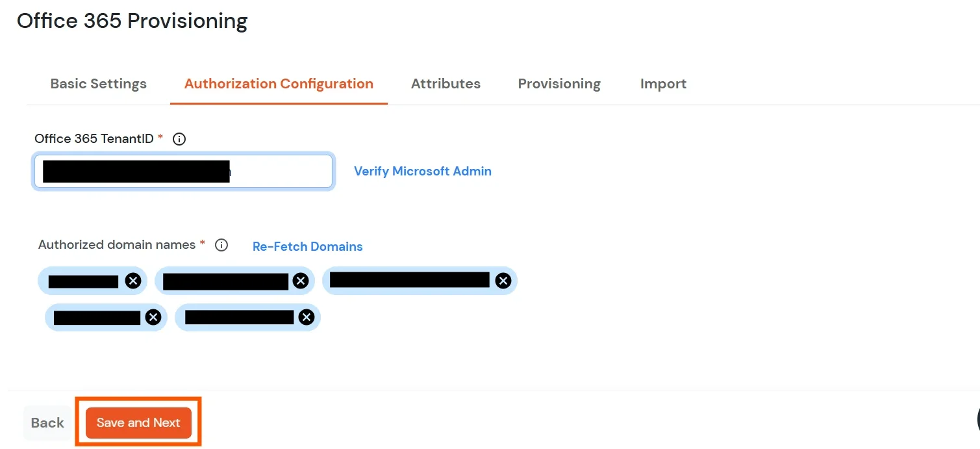Select the Authorization Configuration tab

[279, 83]
